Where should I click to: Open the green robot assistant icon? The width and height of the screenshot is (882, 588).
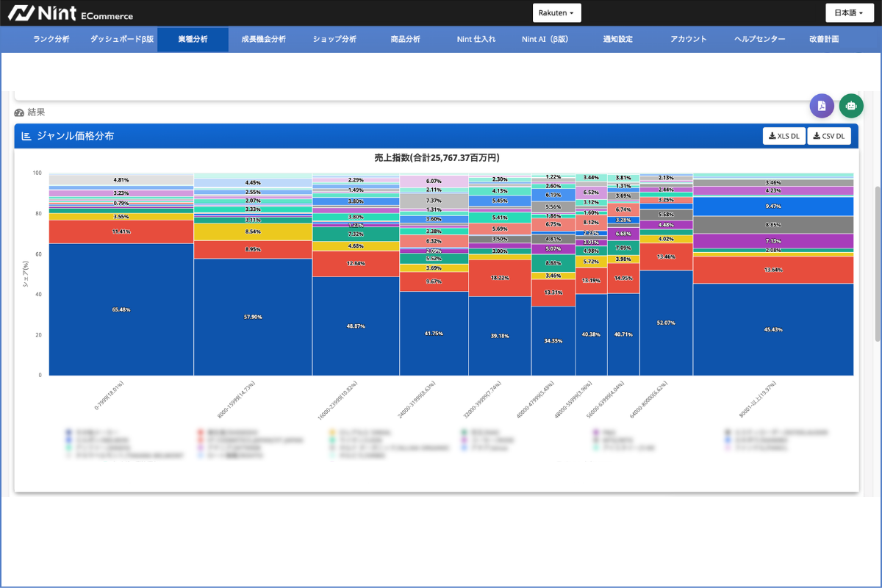[851, 106]
